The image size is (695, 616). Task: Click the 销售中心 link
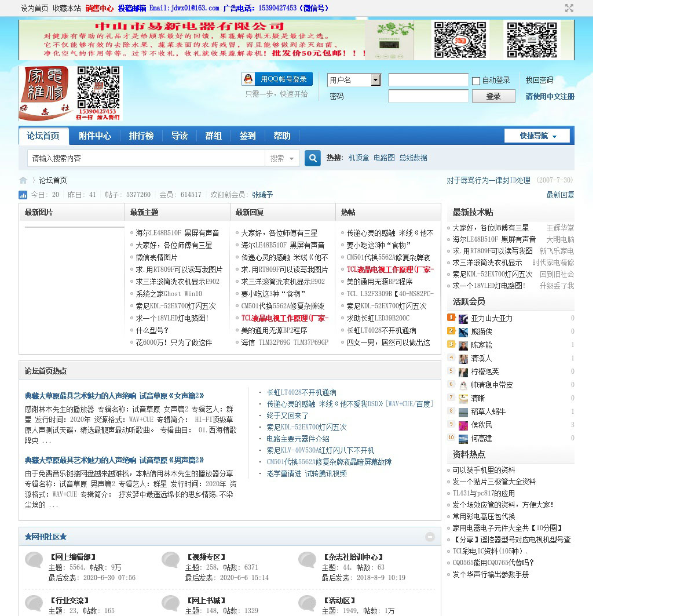[100, 8]
